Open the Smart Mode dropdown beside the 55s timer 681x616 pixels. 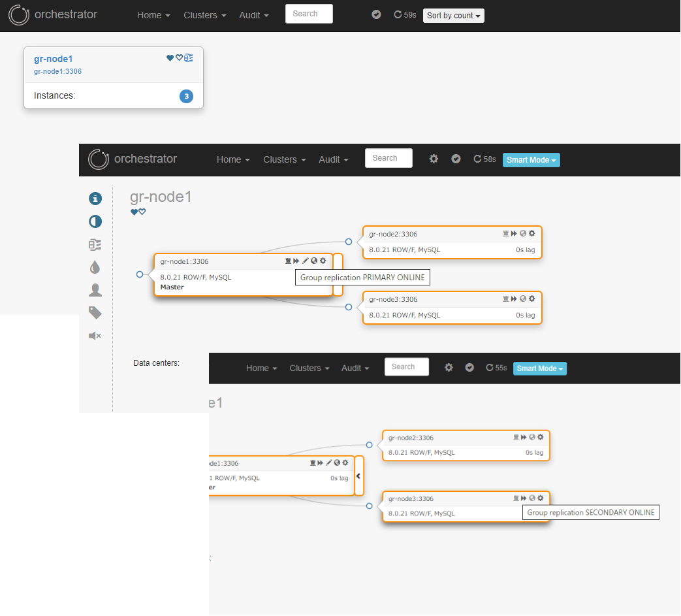tap(540, 368)
